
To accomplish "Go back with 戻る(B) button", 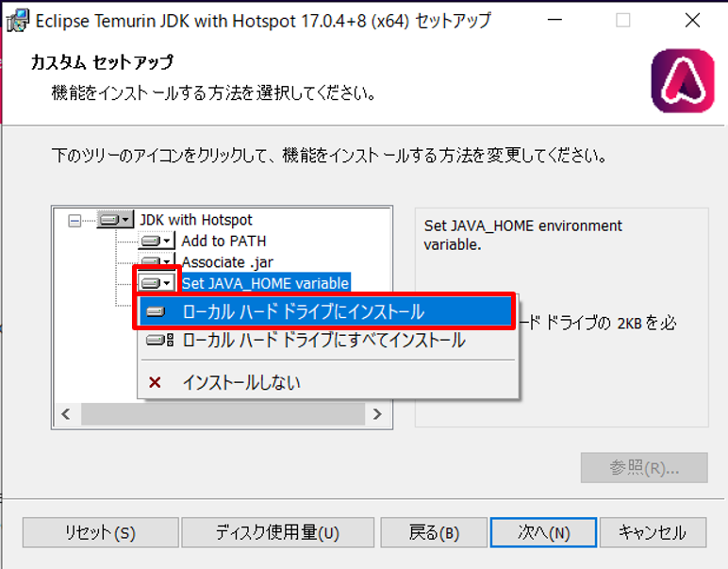I will click(434, 532).
